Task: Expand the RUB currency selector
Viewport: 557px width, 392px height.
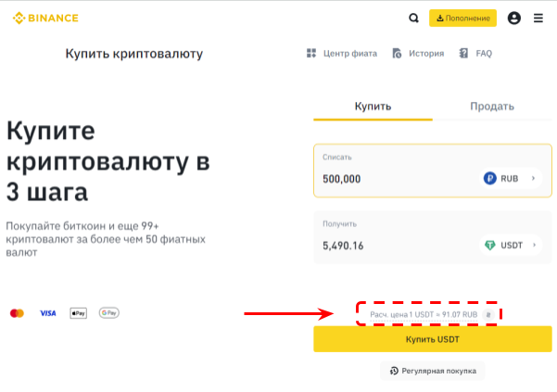Action: (511, 179)
